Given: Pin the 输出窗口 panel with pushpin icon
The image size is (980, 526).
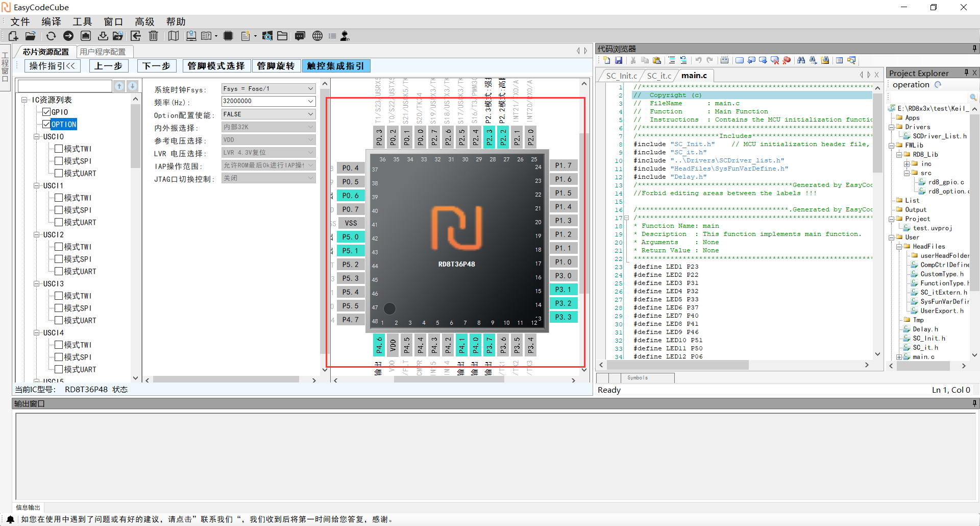Looking at the screenshot, I should coord(974,403).
